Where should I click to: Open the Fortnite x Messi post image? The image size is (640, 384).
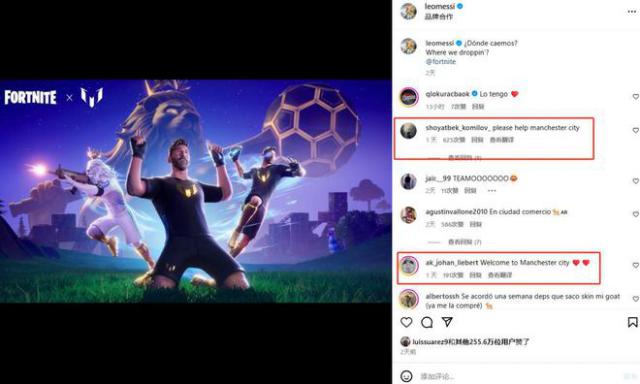pos(196,191)
